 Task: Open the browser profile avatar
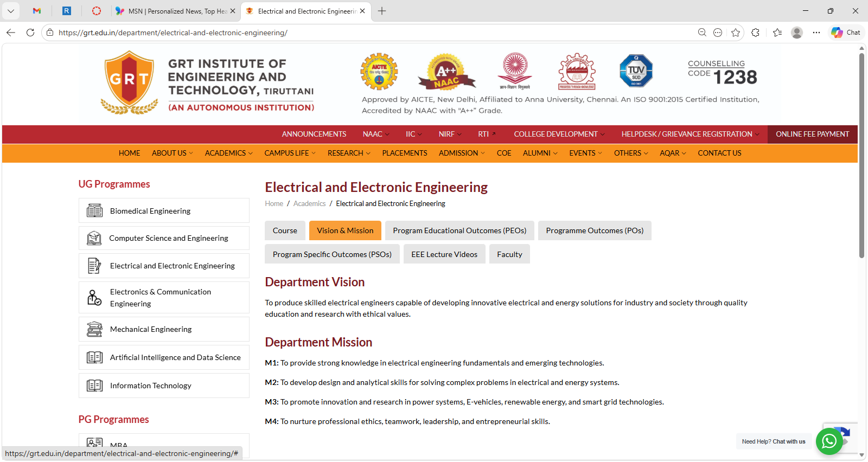click(x=796, y=33)
